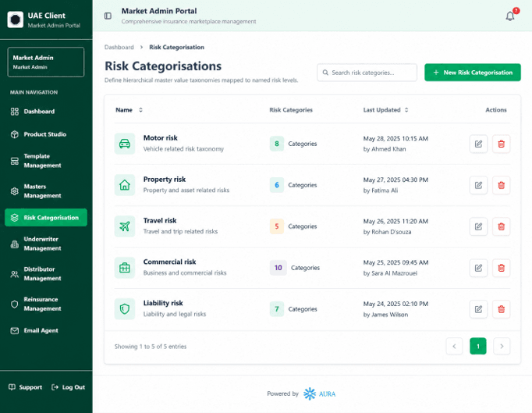
Task: Toggle the sidebar collapse icon
Action: [x=108, y=16]
